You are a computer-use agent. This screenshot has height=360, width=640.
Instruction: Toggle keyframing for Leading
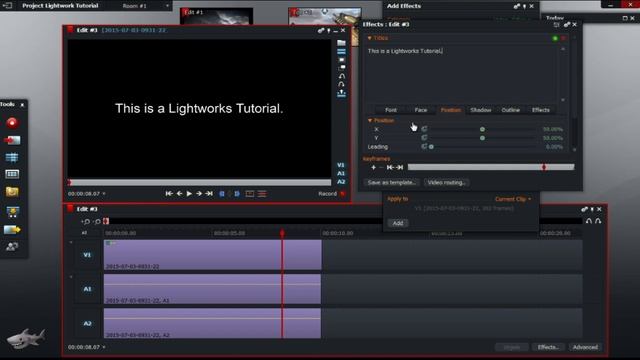pyautogui.click(x=424, y=146)
